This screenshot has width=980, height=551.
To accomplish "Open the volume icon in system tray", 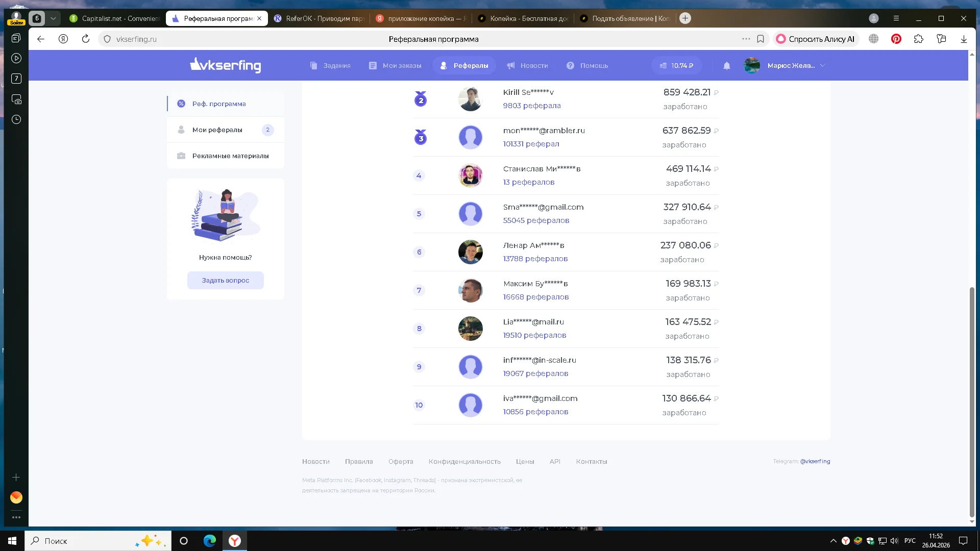I will [x=894, y=541].
